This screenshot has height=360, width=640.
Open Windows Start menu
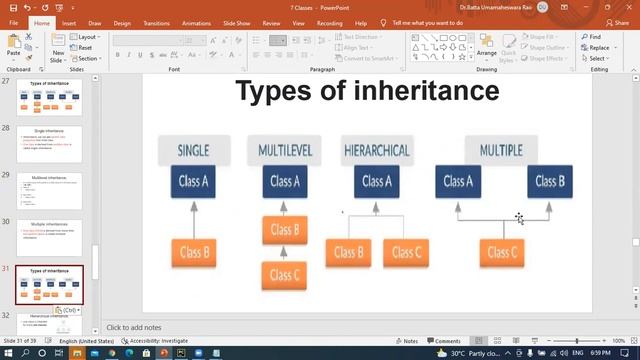tap(8, 353)
